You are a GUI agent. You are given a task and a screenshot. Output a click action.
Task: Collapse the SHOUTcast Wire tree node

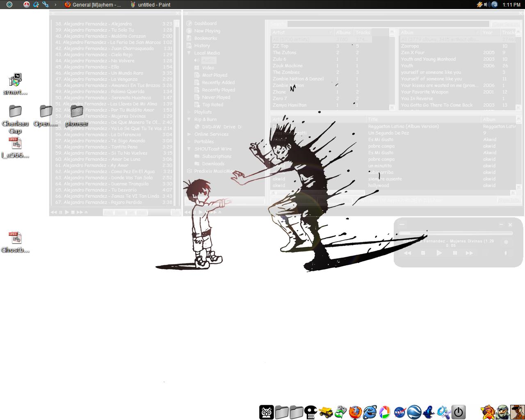pos(189,149)
